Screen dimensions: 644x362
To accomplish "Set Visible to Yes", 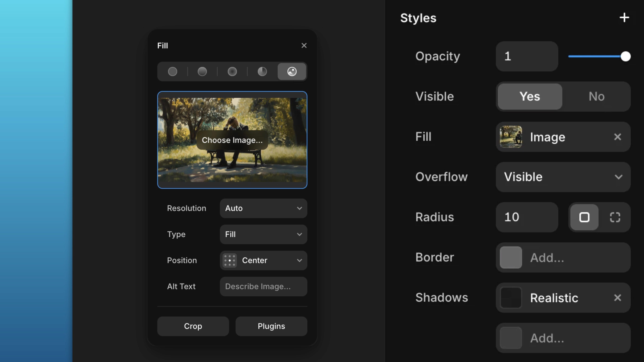I will 529,97.
